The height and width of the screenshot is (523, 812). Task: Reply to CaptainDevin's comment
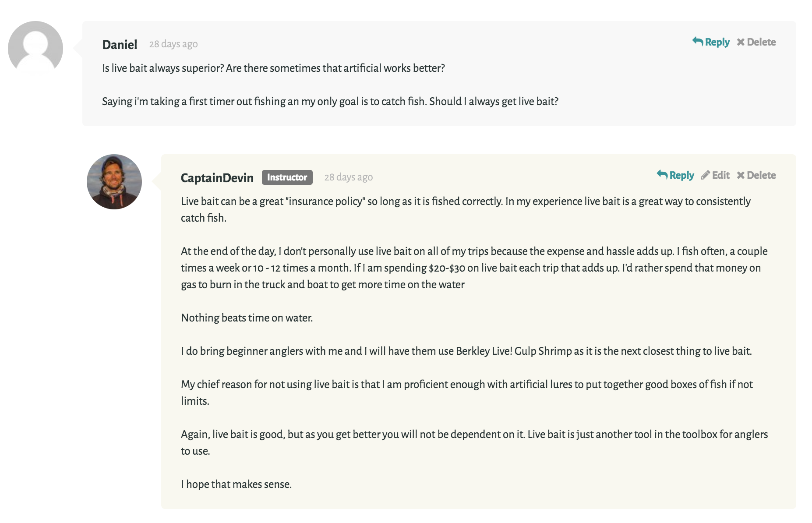click(x=675, y=175)
